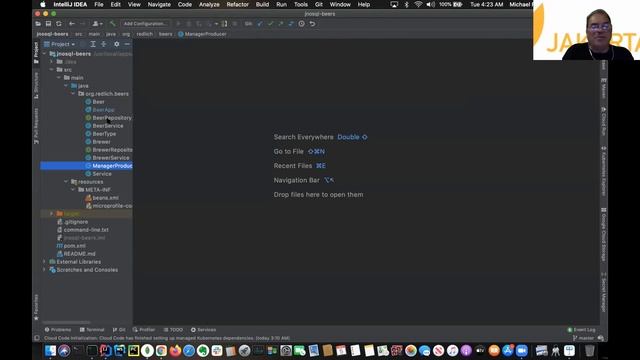Click the Rollback undo icon
The width and height of the screenshot is (640, 360).
tap(312, 24)
